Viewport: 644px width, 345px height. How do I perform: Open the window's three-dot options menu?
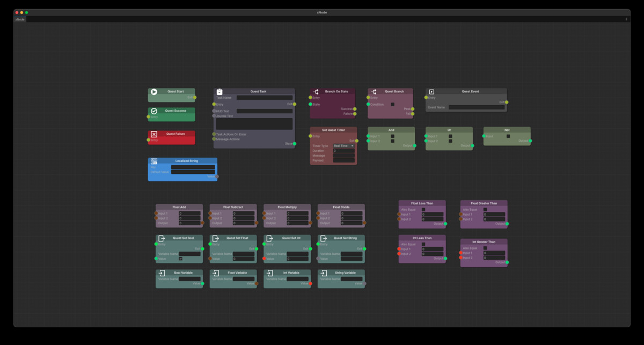(x=626, y=19)
